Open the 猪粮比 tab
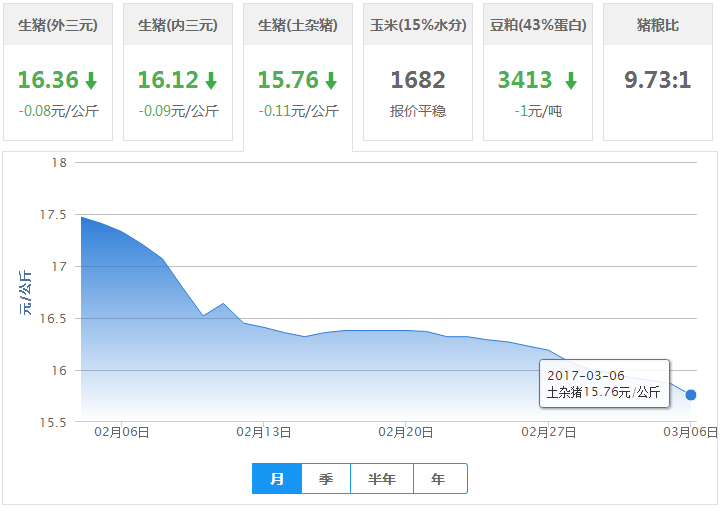This screenshot has width=722, height=511. pyautogui.click(x=658, y=25)
